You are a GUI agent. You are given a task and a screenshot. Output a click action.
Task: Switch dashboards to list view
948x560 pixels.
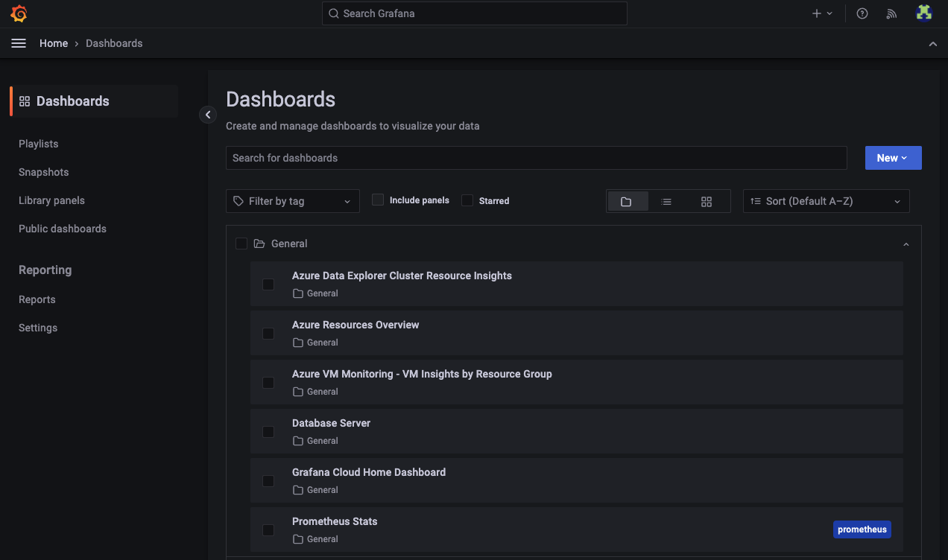click(x=666, y=201)
